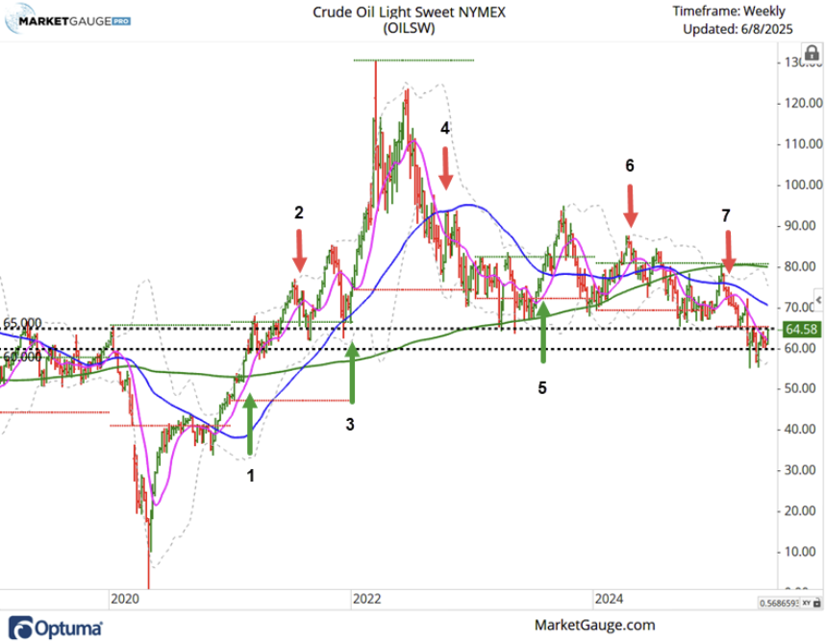Click the 65.000 horizontal level label
The image size is (825, 644).
coord(23,323)
